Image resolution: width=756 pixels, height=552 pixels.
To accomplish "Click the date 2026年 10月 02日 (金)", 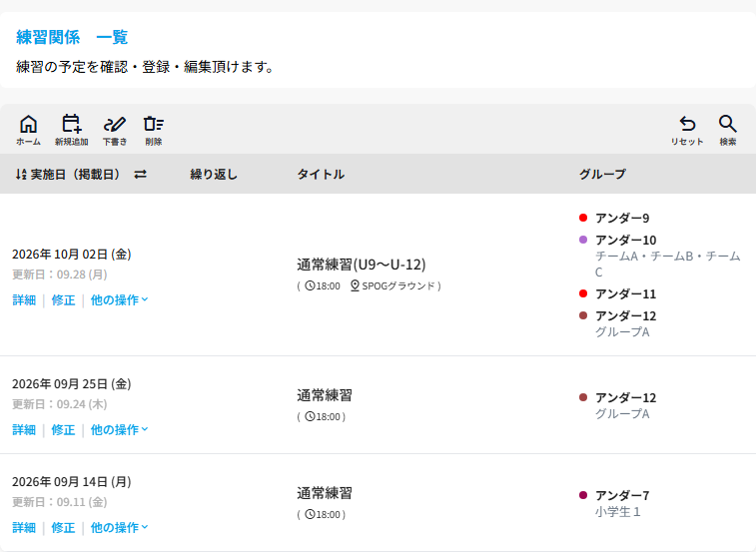I will point(71,255).
